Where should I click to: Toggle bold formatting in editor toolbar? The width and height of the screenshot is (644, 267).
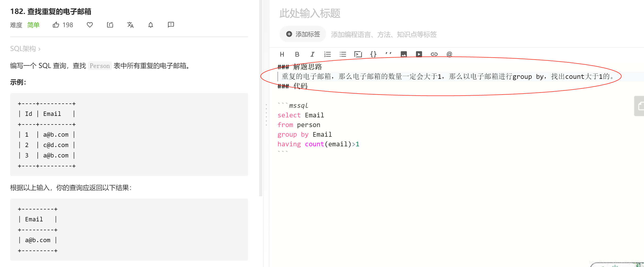(x=297, y=54)
